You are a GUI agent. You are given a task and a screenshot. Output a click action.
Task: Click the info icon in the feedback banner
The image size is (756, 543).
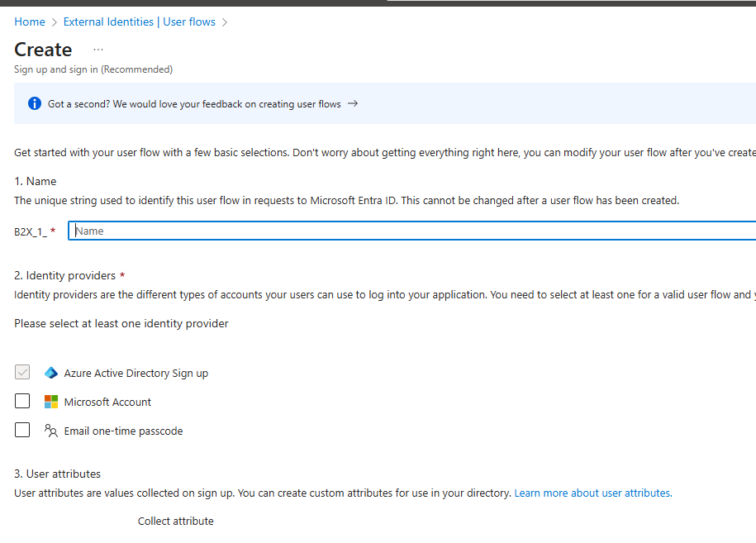coord(33,103)
